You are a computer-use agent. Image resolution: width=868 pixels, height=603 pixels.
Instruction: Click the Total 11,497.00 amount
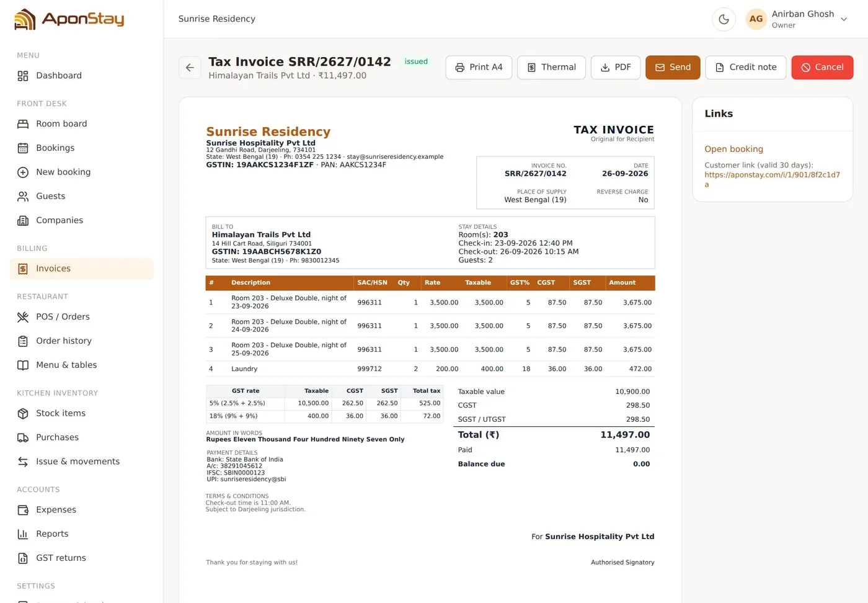(625, 435)
